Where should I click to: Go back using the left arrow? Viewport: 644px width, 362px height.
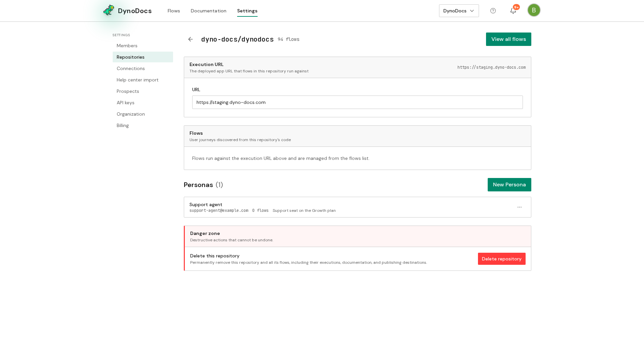pyautogui.click(x=191, y=39)
